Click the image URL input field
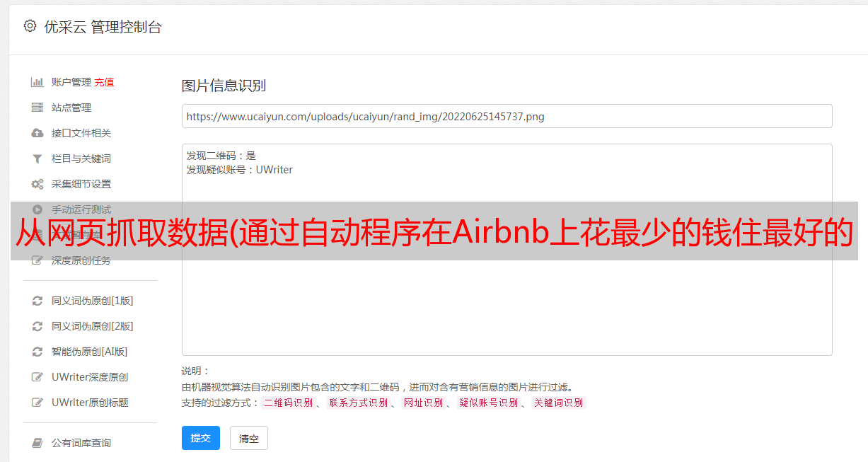This screenshot has width=868, height=462. point(507,116)
